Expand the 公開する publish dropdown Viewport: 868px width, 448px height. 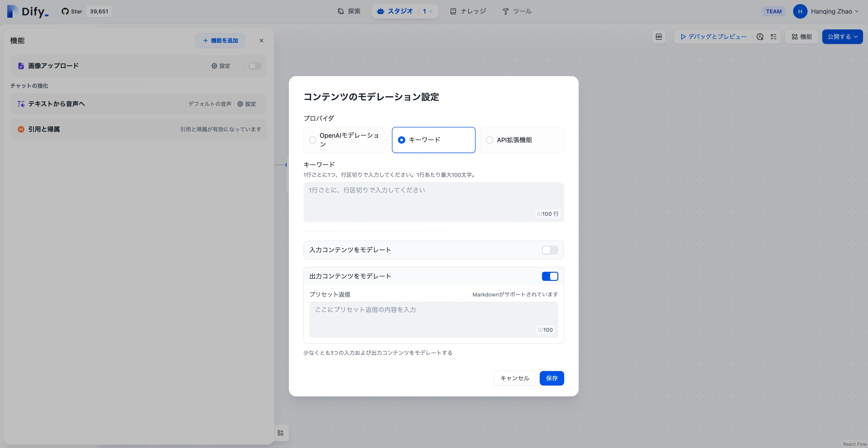click(x=842, y=37)
